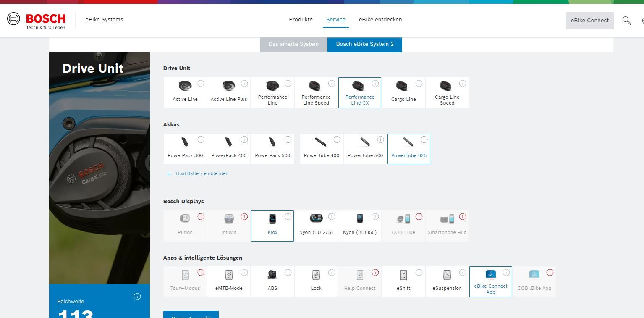Open info icon for eSuspension
Screen dimensions: 644x318
(463, 272)
